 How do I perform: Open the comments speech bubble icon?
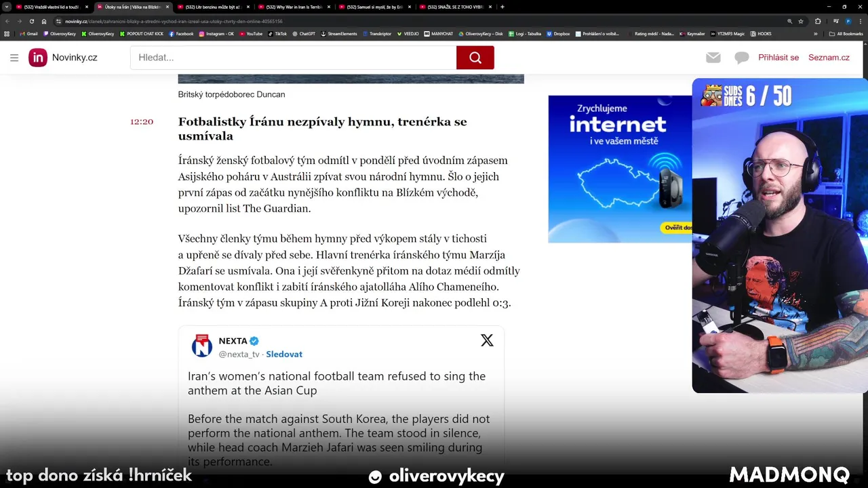pyautogui.click(x=742, y=58)
